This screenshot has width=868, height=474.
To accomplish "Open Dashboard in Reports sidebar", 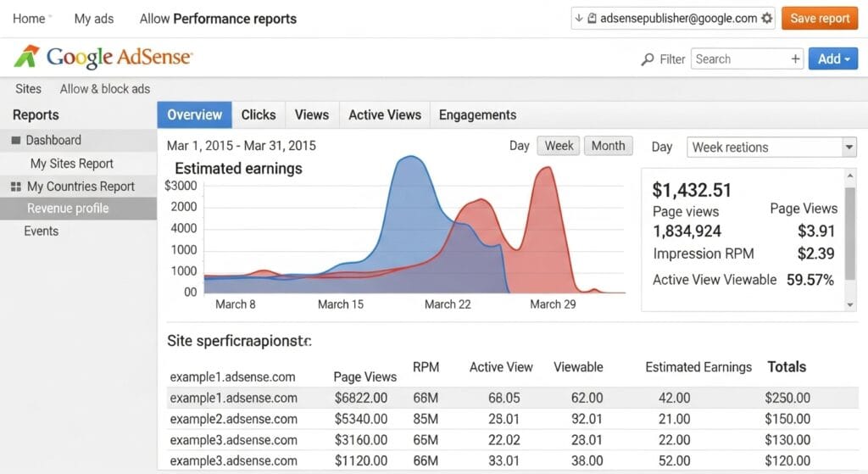I will 79,140.
